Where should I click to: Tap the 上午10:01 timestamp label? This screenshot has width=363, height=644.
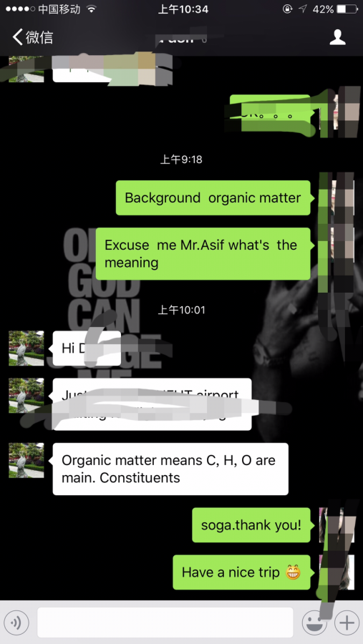[181, 310]
